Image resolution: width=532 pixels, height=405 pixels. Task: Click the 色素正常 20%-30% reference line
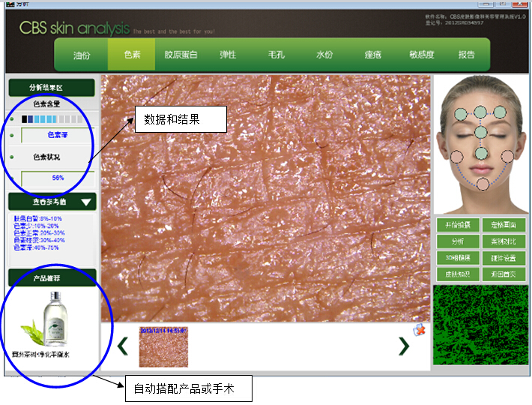(39, 233)
